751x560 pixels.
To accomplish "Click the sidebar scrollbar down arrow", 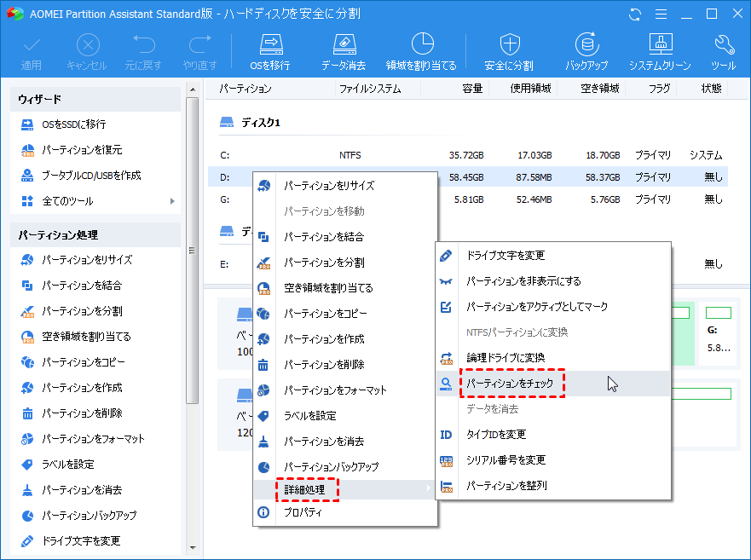I will point(193,547).
